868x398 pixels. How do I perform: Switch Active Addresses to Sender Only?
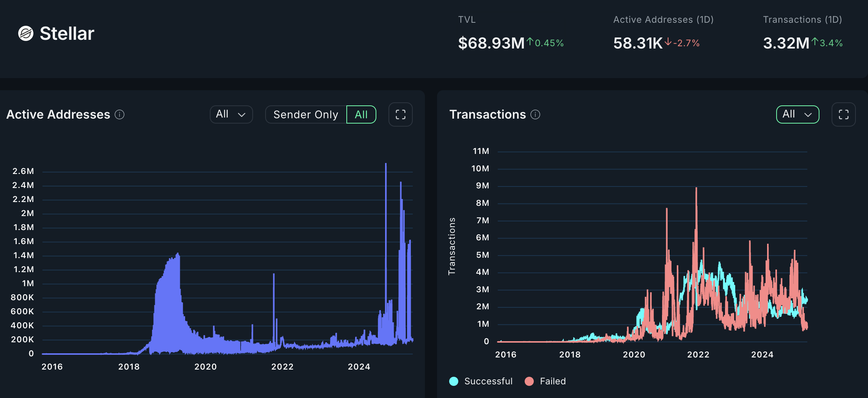tap(306, 114)
